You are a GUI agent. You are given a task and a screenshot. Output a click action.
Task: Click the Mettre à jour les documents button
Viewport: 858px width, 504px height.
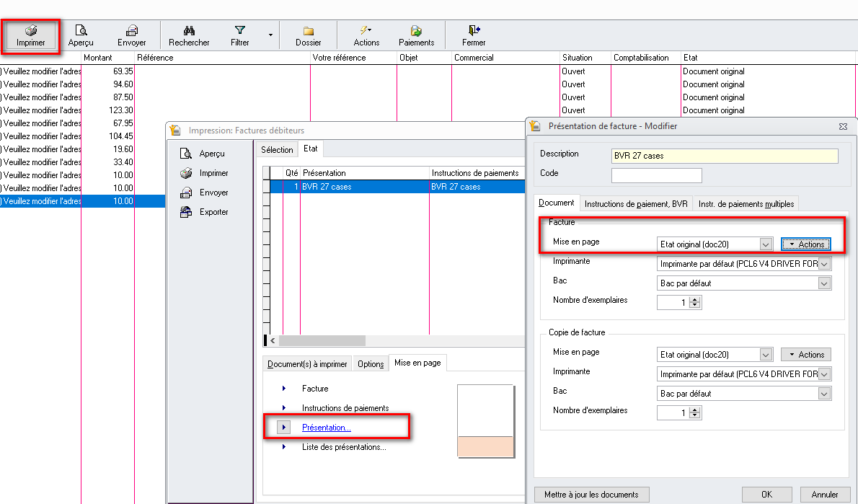[591, 495]
